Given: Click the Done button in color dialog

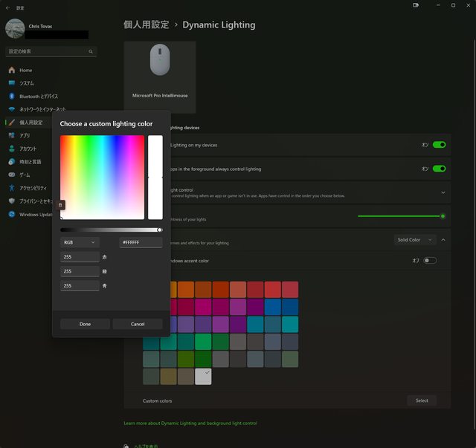Looking at the screenshot, I should click(85, 324).
